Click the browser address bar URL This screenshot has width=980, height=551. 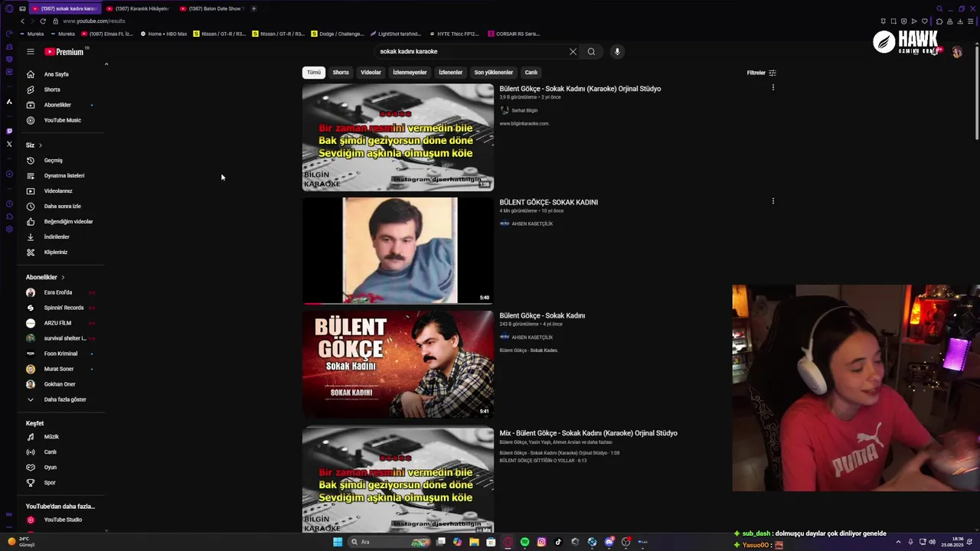(x=94, y=21)
